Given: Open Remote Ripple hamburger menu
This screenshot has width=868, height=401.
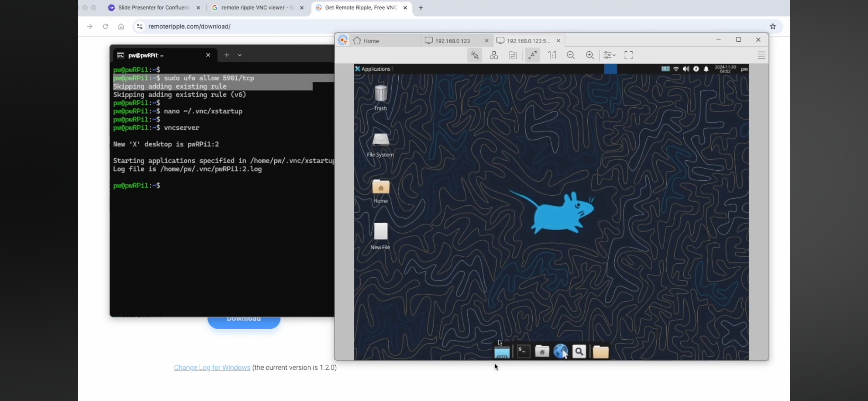Looking at the screenshot, I should click(x=761, y=55).
